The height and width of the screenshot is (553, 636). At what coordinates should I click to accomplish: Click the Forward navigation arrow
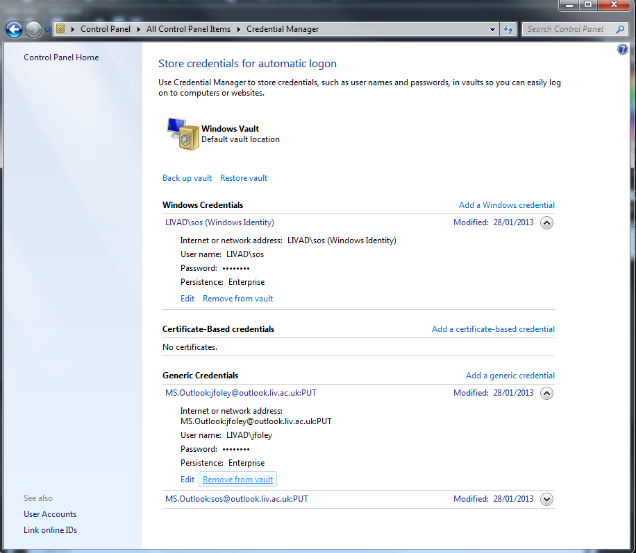[33, 29]
